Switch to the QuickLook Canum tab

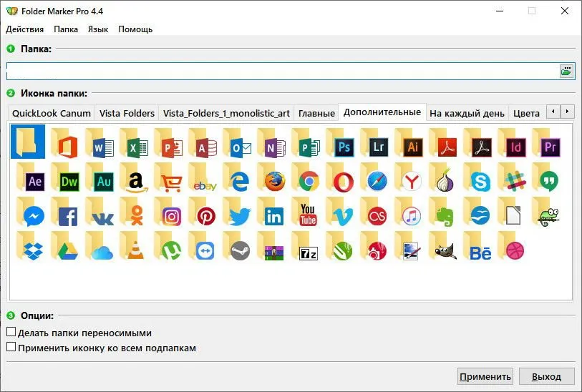[52, 113]
